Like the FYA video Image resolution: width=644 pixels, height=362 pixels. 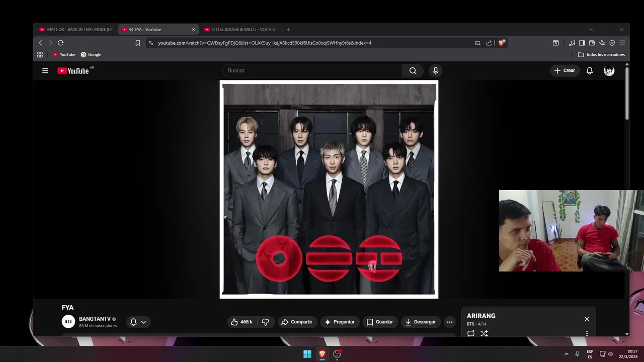coord(242,322)
